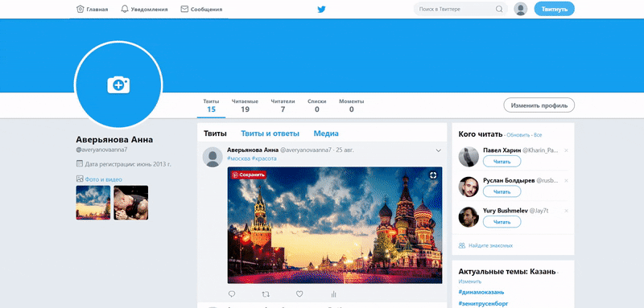Select the Твиты count tab
The height and width of the screenshot is (308, 644).
click(211, 105)
